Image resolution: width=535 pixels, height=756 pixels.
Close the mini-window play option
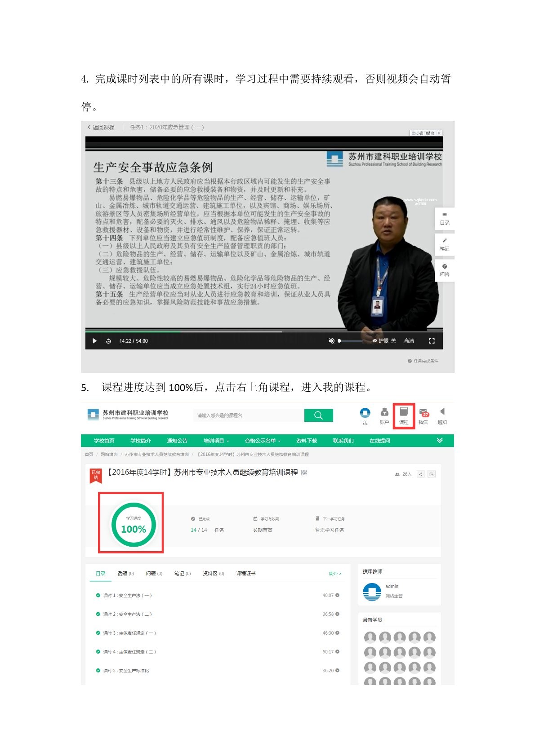pyautogui.click(x=439, y=133)
